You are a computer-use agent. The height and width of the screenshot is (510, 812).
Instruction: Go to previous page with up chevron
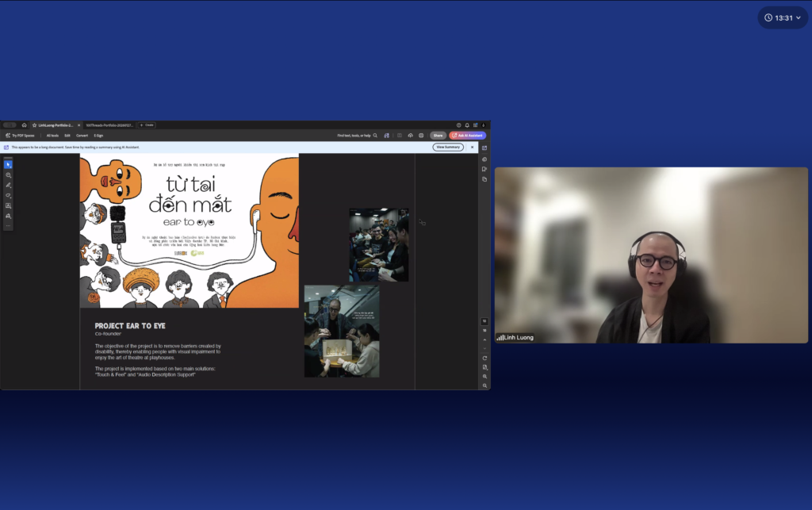coord(485,339)
